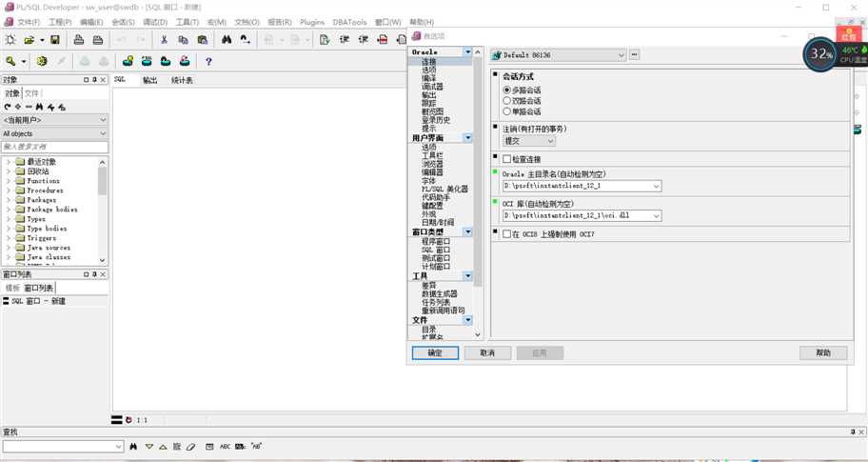The width and height of the screenshot is (868, 462).
Task: Click the Cut scissors toolbar icon
Action: coord(164,40)
